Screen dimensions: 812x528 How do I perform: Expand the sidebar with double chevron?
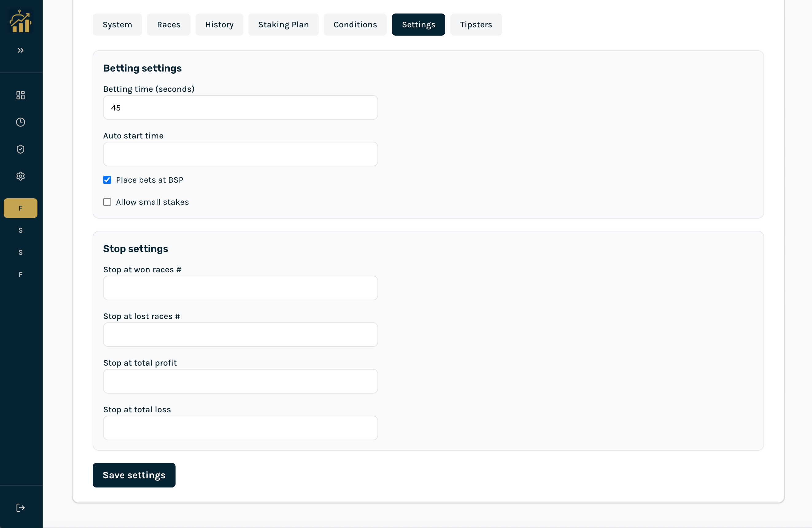coord(21,51)
